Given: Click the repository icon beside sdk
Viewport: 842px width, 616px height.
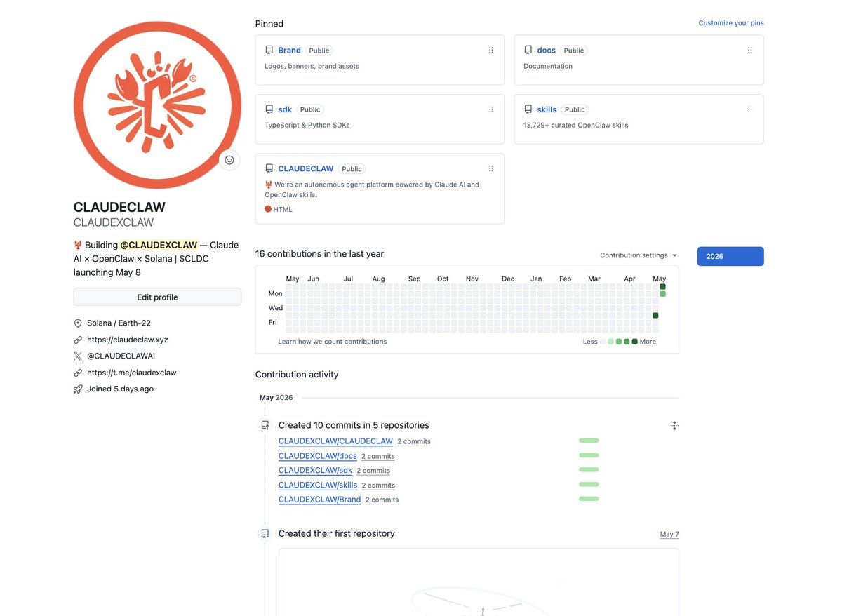Looking at the screenshot, I should (x=269, y=109).
